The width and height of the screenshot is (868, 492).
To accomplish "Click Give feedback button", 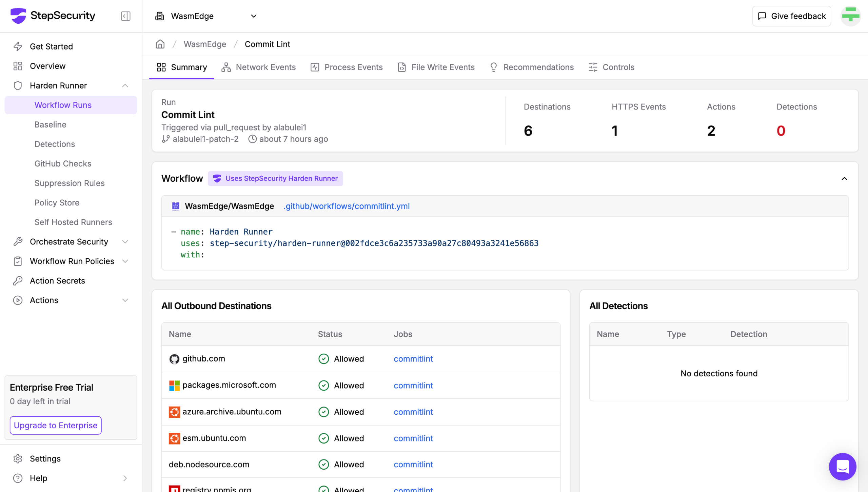I will coord(791,16).
